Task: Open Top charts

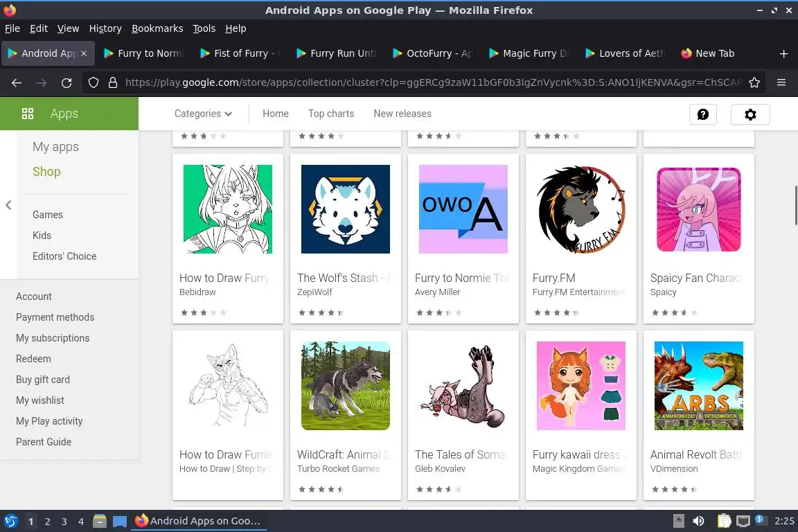Action: tap(331, 114)
